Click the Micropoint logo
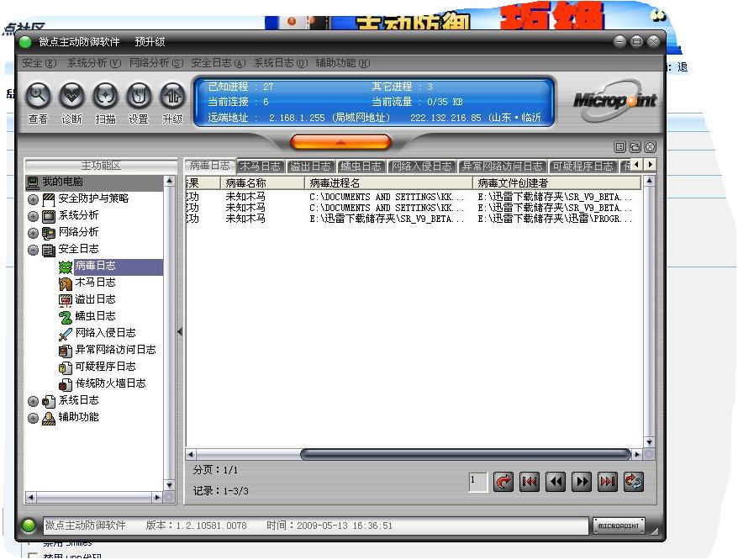738x560 pixels. coord(615,99)
